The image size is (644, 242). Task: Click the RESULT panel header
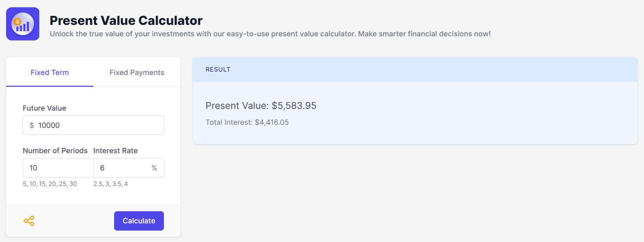click(415, 69)
